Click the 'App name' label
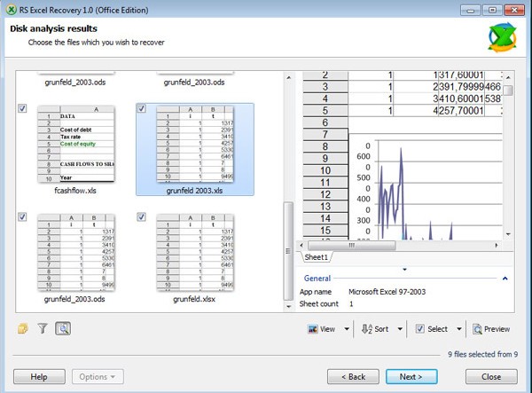 [315, 292]
